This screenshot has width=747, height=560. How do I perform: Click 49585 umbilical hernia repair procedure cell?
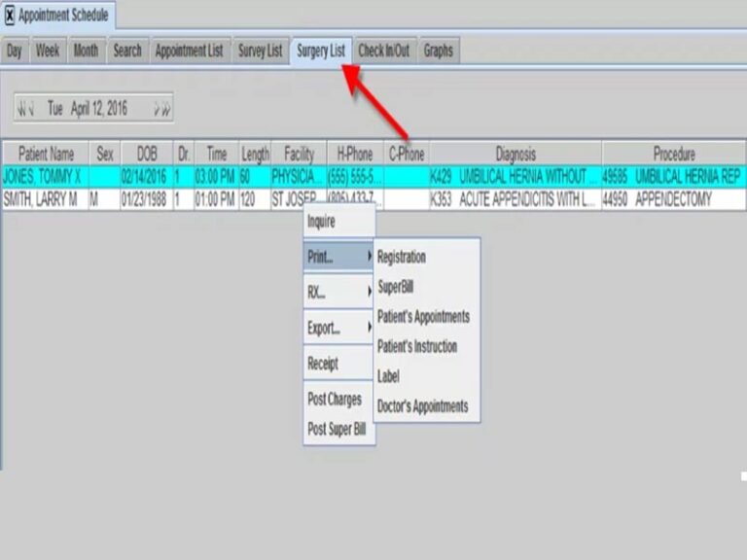(x=674, y=177)
